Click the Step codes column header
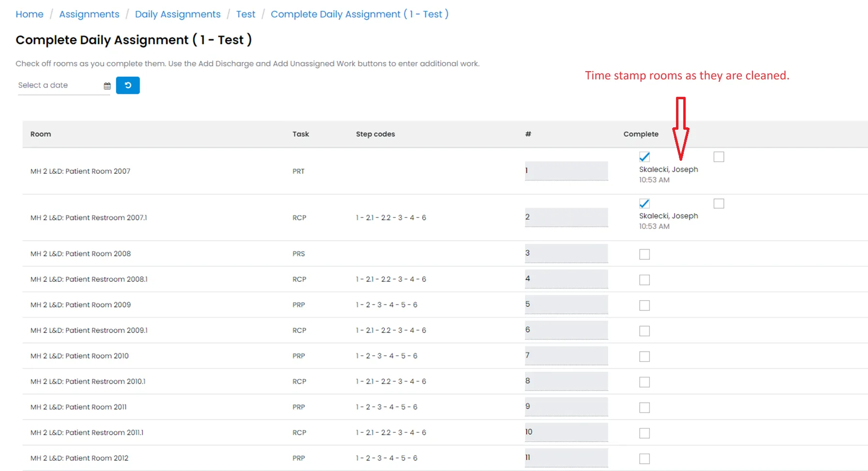 pyautogui.click(x=376, y=134)
